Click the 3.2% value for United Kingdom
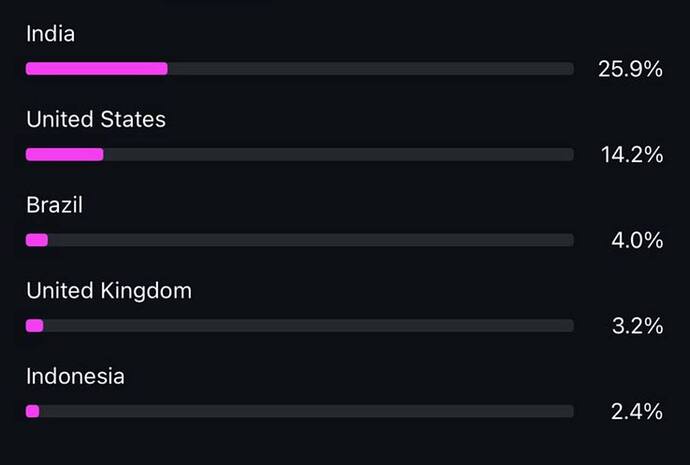 click(x=637, y=326)
